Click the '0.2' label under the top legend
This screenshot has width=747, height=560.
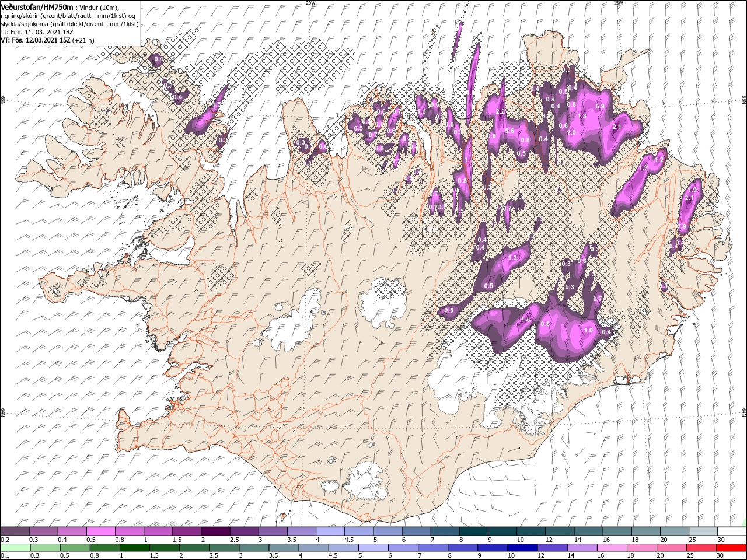tap(5, 540)
